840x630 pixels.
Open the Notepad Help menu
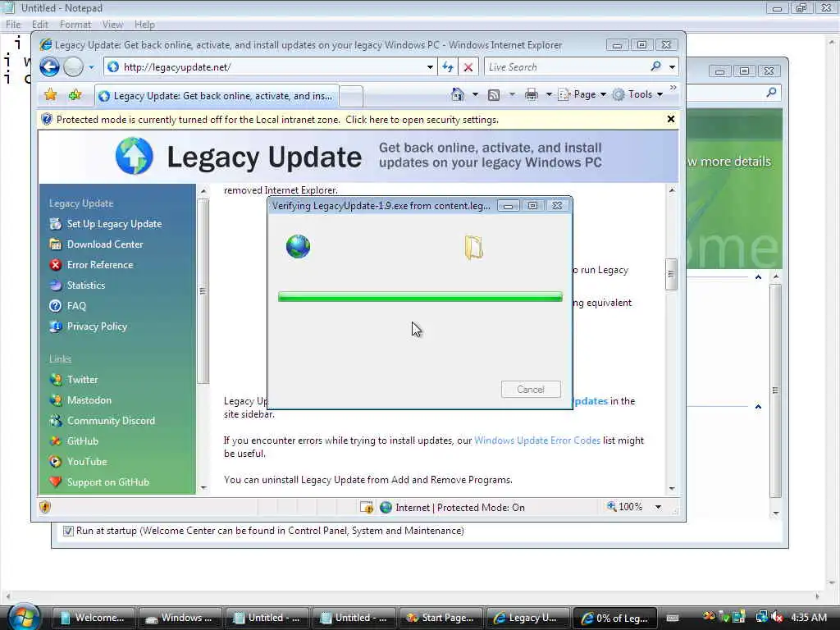(x=144, y=24)
